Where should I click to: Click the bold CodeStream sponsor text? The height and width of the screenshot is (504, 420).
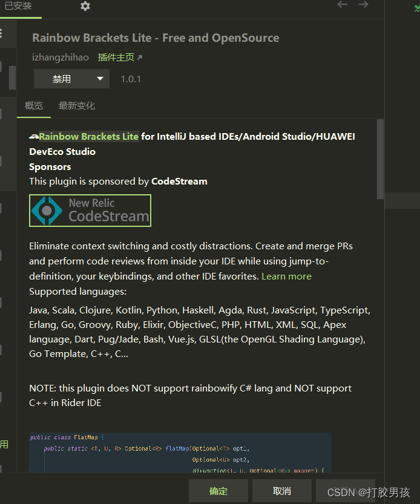pos(179,182)
